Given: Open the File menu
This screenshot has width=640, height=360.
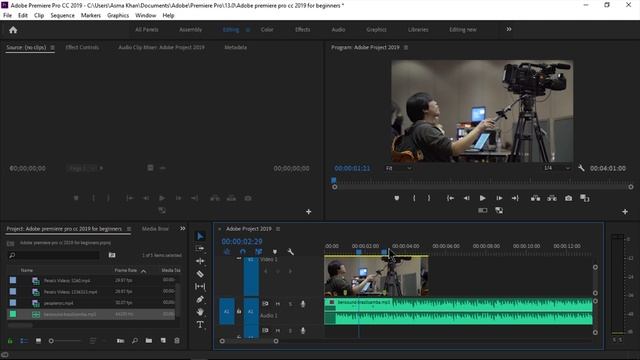Looking at the screenshot, I should pyautogui.click(x=7, y=15).
